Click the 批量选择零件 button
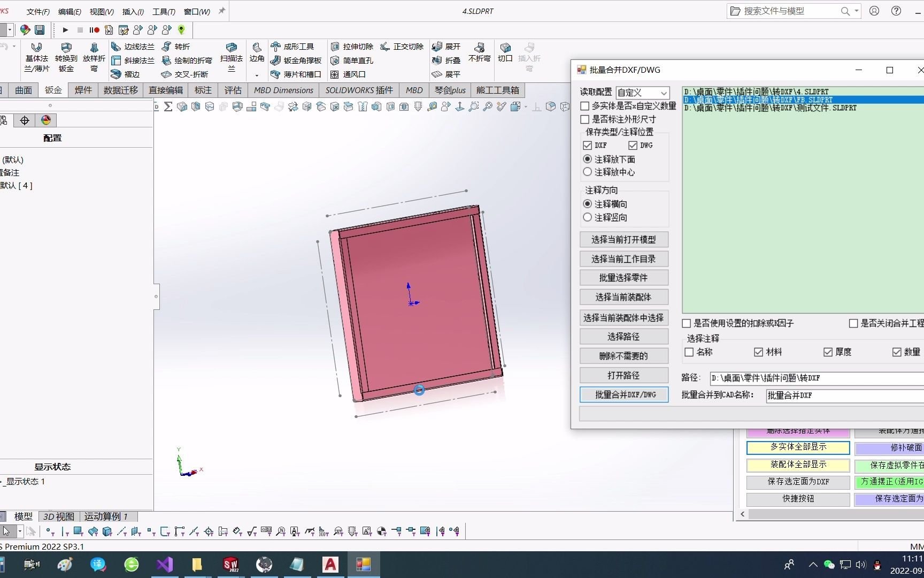Viewport: 924px width, 578px height. [624, 278]
